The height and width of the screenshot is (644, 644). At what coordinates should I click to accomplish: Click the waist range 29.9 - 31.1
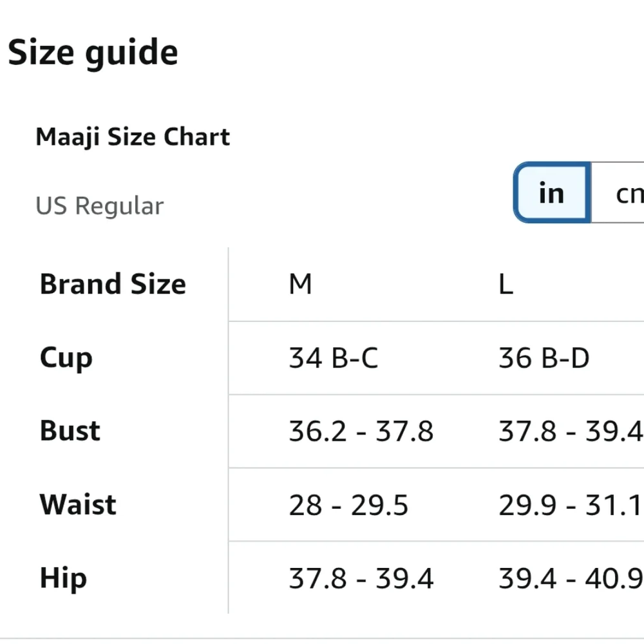(570, 504)
